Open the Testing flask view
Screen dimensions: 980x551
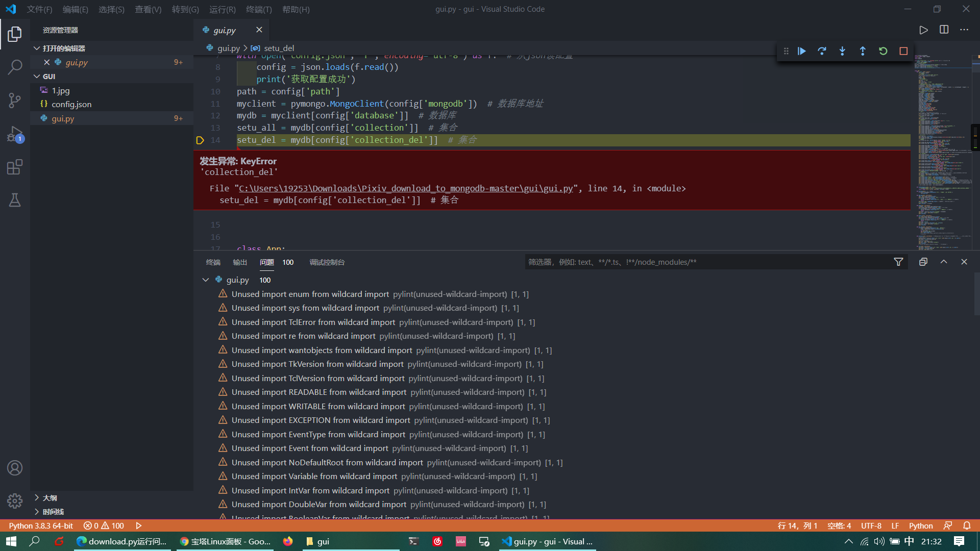pos(15,200)
